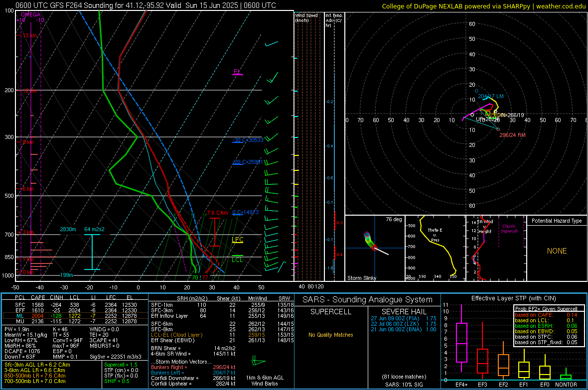The height and width of the screenshot is (390, 588).
Task: Select the 'Eff Inflow Layer' SRH row
Action: (222, 316)
